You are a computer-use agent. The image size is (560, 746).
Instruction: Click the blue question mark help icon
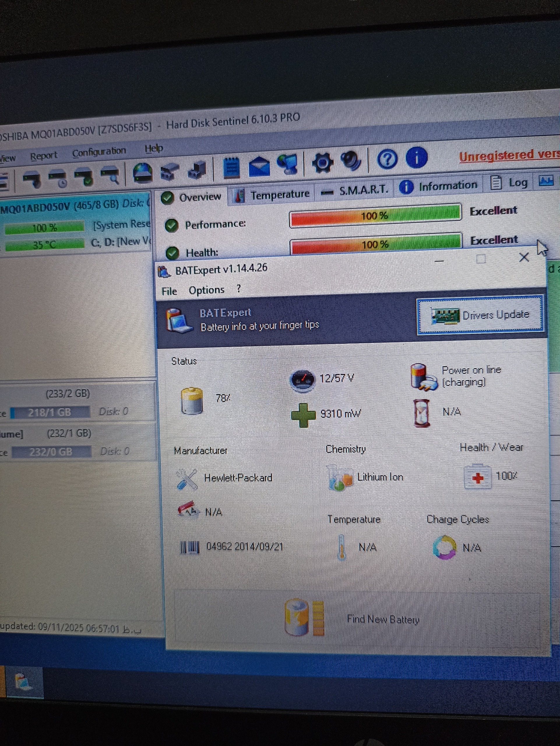387,159
